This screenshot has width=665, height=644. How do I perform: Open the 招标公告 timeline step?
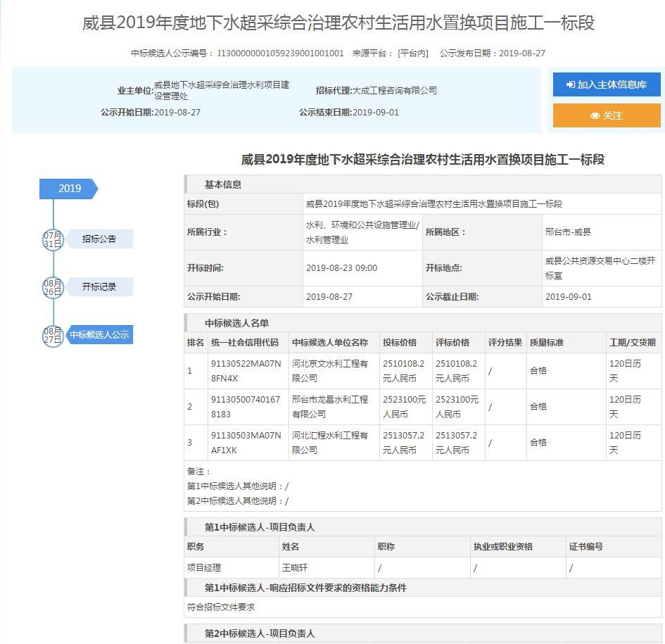(x=99, y=239)
